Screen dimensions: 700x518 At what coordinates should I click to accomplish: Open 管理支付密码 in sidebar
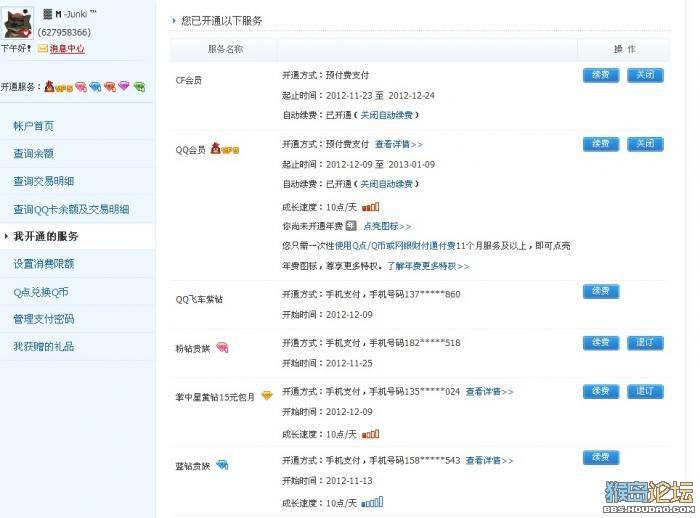pos(44,319)
